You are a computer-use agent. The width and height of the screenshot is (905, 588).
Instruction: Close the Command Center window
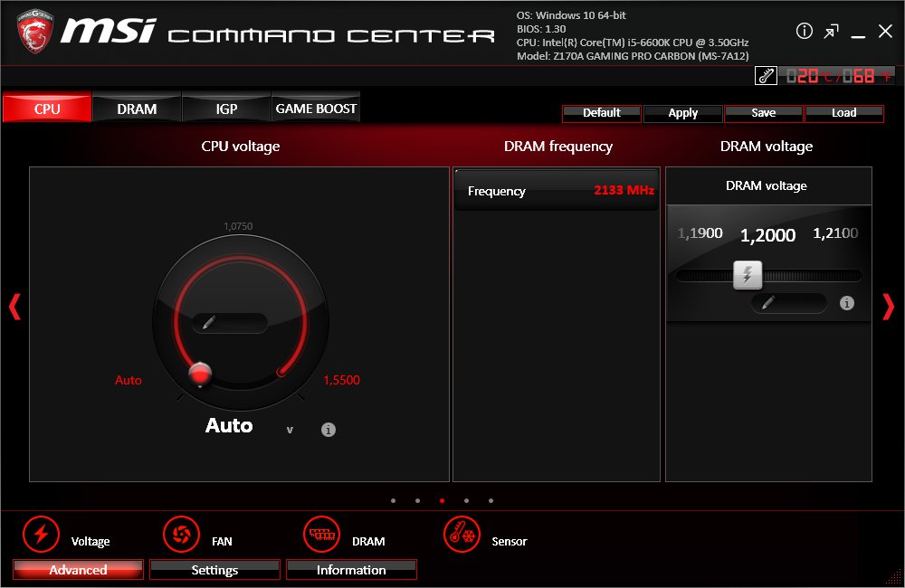885,31
